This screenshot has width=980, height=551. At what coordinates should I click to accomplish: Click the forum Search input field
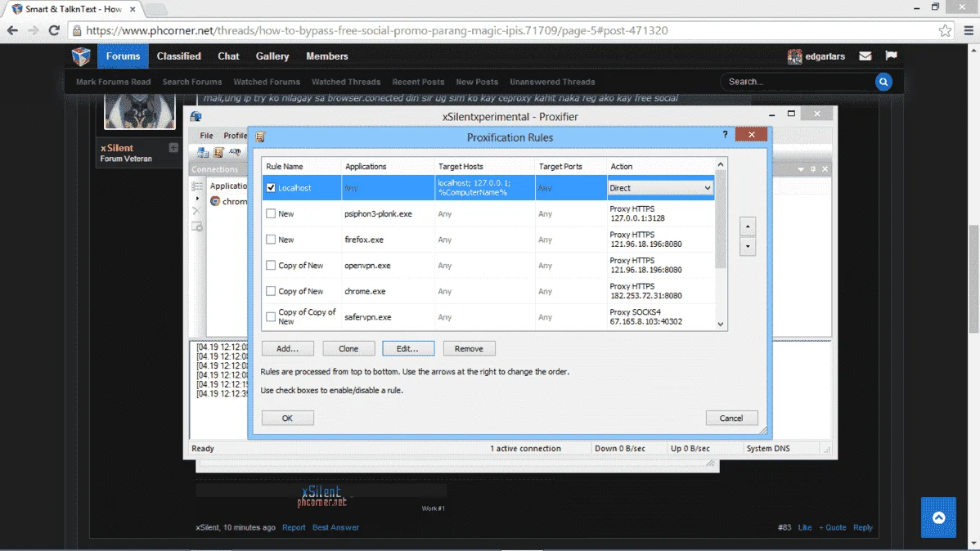point(798,82)
